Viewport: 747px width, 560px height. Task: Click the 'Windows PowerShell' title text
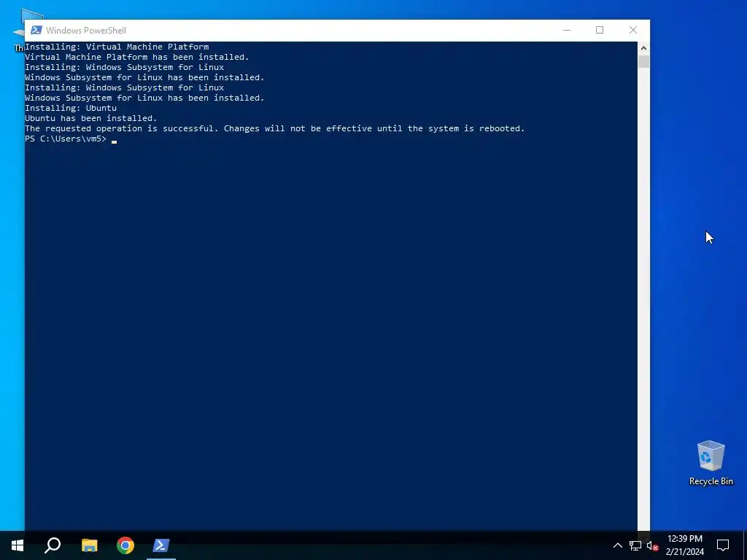tap(86, 31)
